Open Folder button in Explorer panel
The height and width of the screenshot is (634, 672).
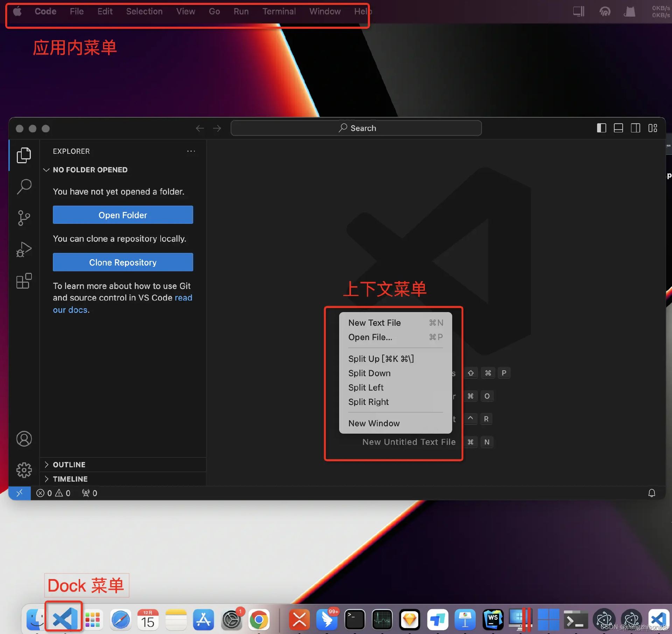[x=122, y=214]
